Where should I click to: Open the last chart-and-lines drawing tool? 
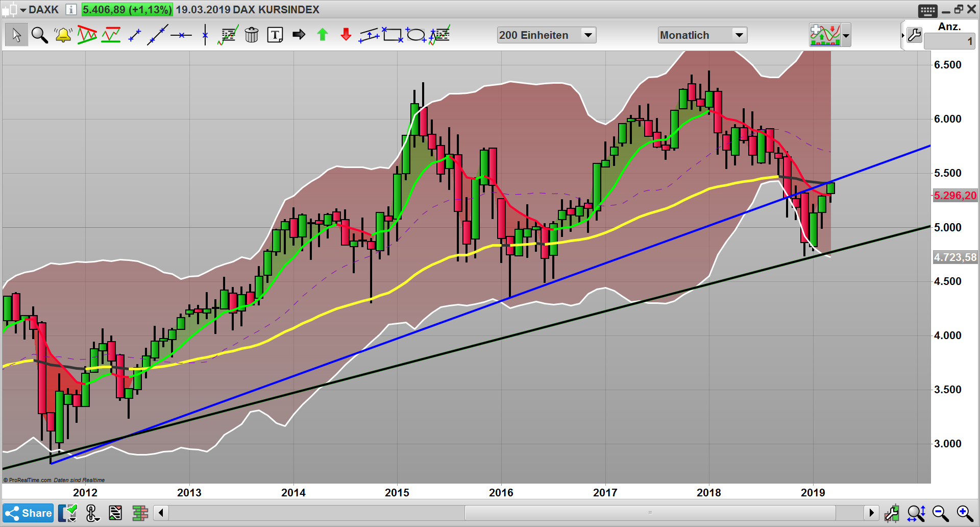click(439, 35)
